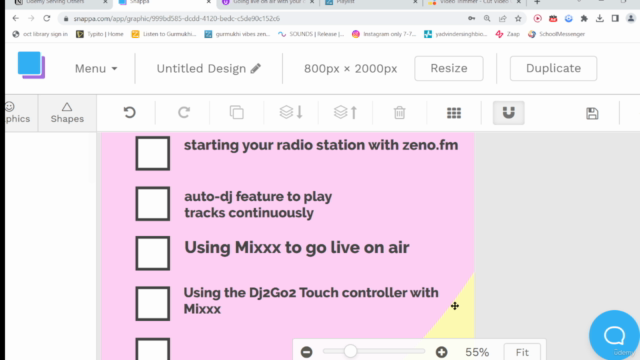Click the redo arrow icon
640x360 pixels.
(184, 112)
